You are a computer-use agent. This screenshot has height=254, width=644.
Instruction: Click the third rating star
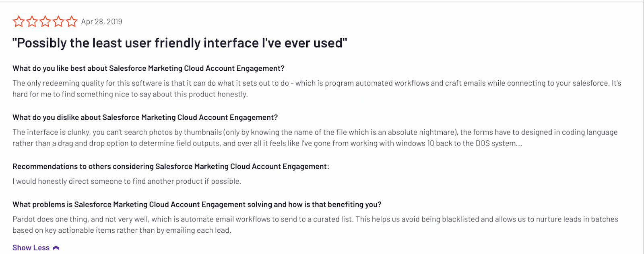pyautogui.click(x=45, y=21)
